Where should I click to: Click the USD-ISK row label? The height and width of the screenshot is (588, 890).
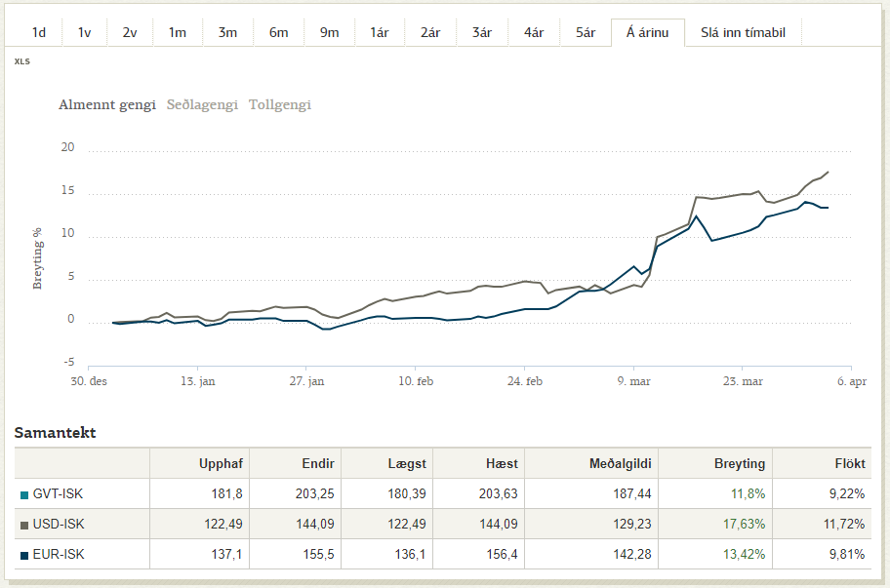[59, 525]
